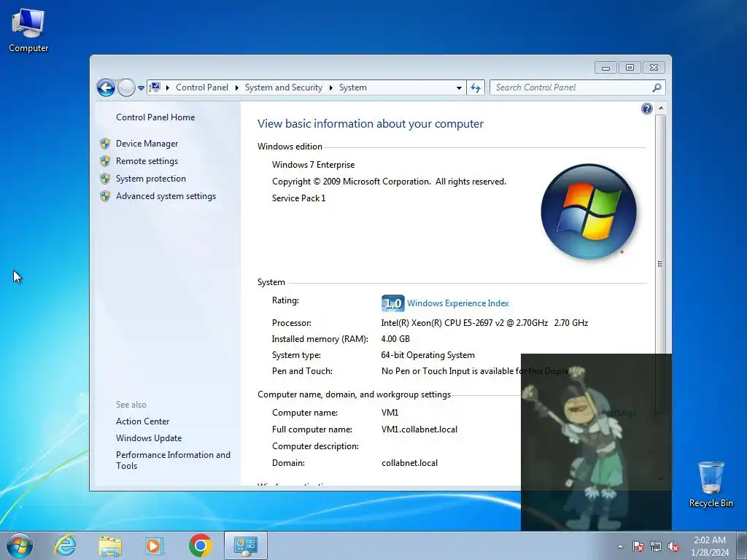The image size is (747, 560).
Task: Click the Forward navigation arrow button
Action: [x=126, y=87]
